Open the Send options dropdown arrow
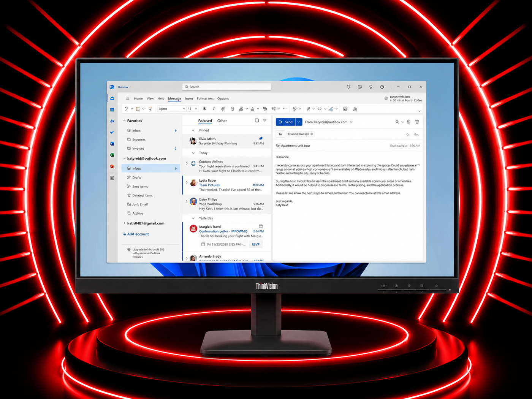This screenshot has width=532, height=399. 299,122
